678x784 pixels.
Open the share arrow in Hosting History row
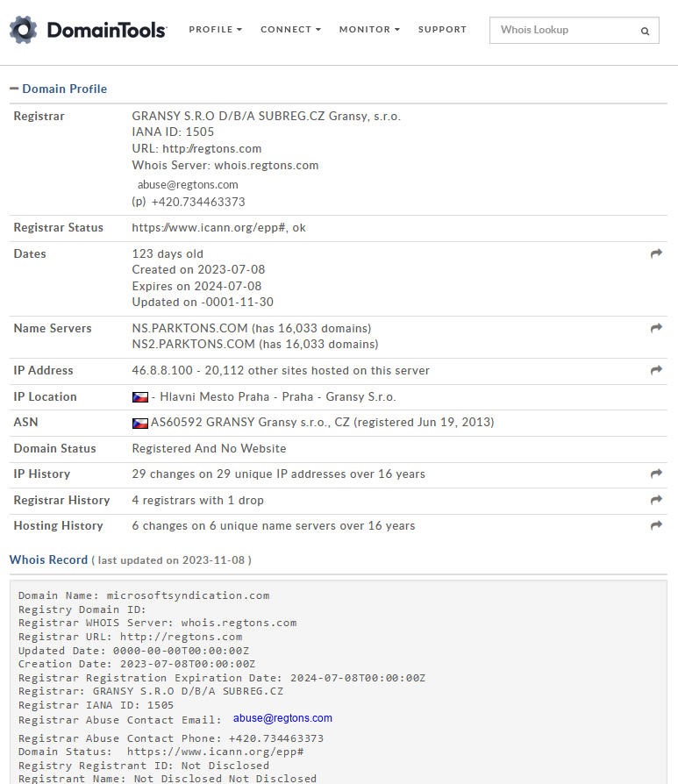tap(656, 525)
